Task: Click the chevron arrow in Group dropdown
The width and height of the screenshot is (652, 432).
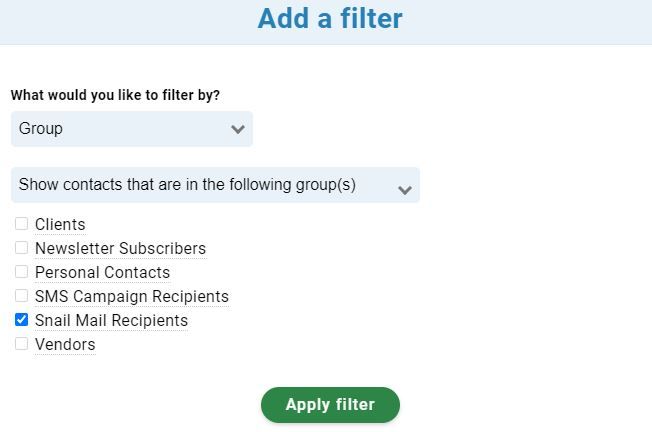Action: tap(238, 129)
